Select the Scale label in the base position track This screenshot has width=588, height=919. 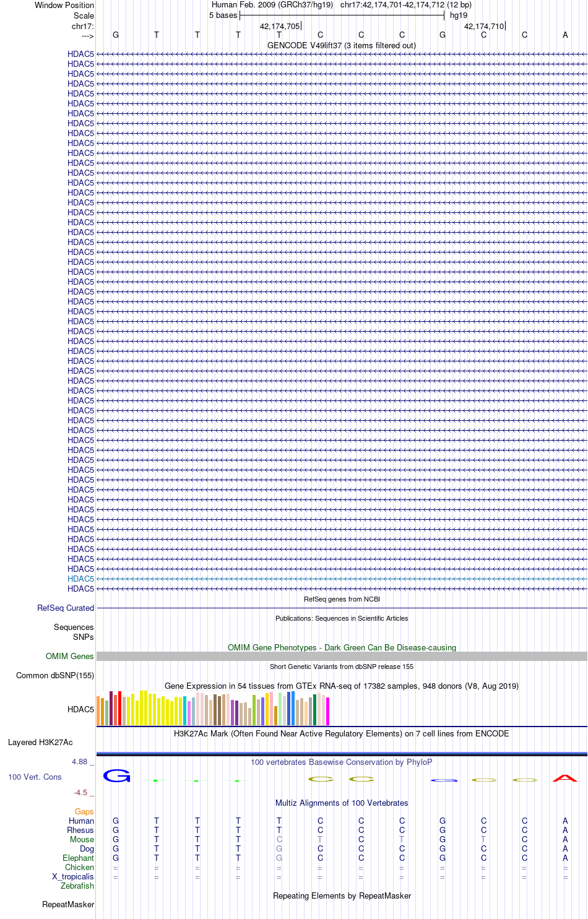click(x=84, y=15)
